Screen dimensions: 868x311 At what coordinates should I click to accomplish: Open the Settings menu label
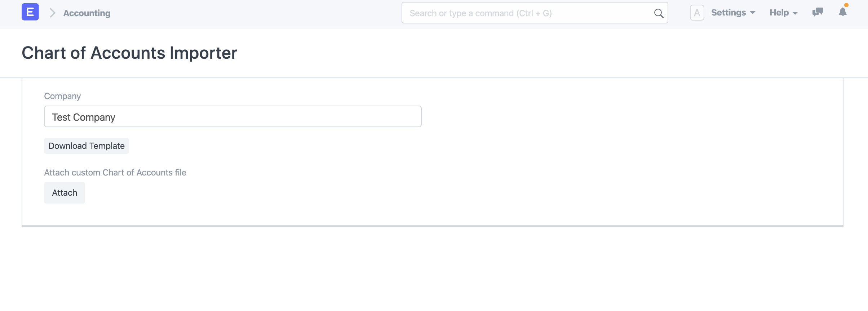(x=728, y=13)
